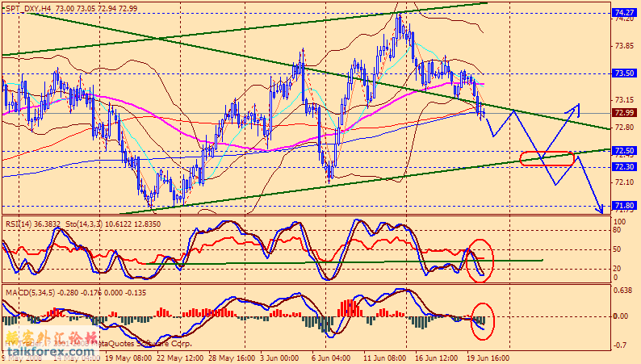Select the 73.50 highlighted price label

[x=624, y=73]
